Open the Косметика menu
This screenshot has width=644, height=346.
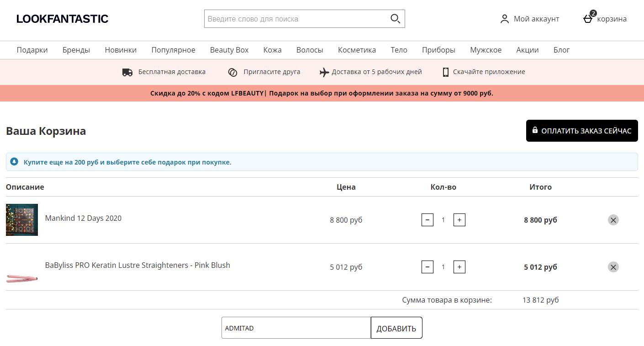click(357, 50)
